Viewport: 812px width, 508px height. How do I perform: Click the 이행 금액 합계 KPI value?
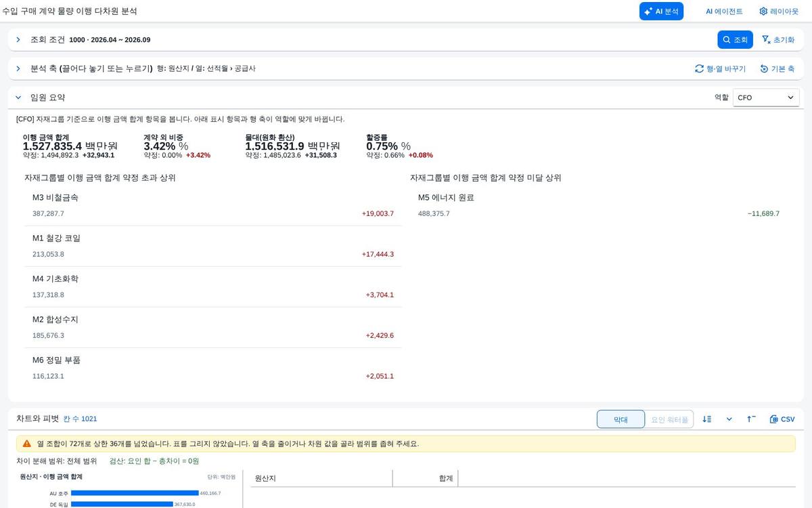click(70, 146)
